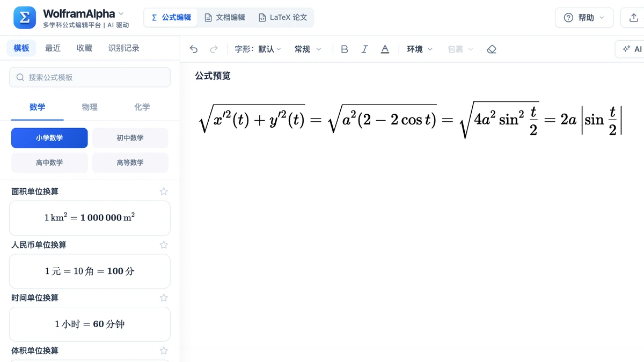Image resolution: width=644 pixels, height=362 pixels.
Task: Open the 字形 默认 font dropdown
Action: tap(258, 49)
